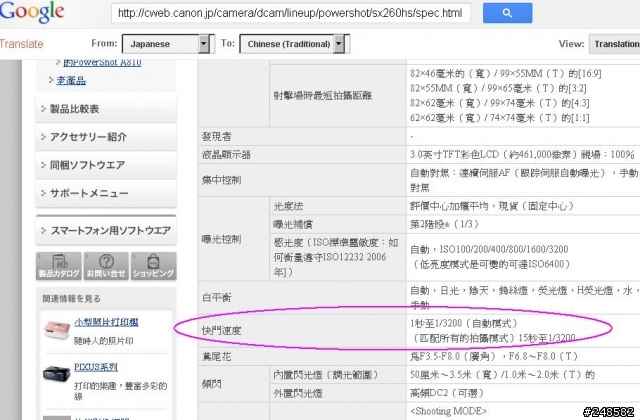640x420 pixels.
Task: Open the 小型照片打印機 link
Action: tap(106, 322)
